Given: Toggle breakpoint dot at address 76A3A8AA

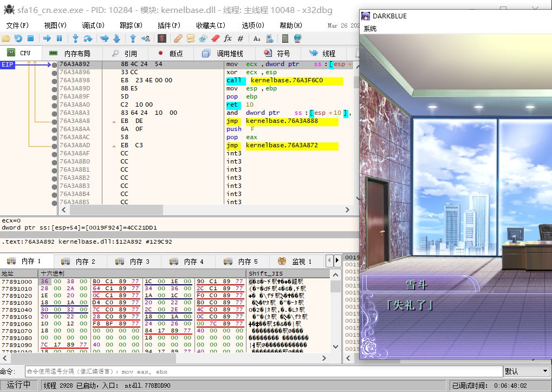Looking at the screenshot, I should 54,129.
